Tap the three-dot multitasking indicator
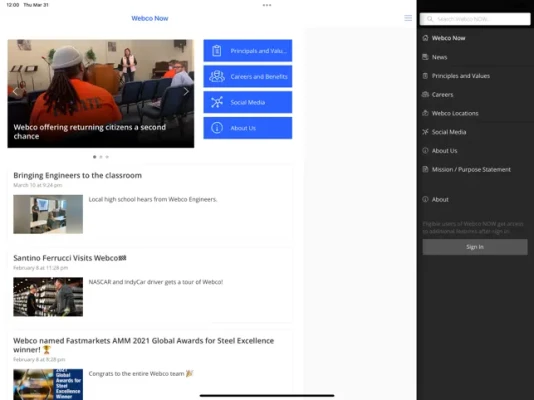This screenshot has width=534, height=400. [x=267, y=5]
